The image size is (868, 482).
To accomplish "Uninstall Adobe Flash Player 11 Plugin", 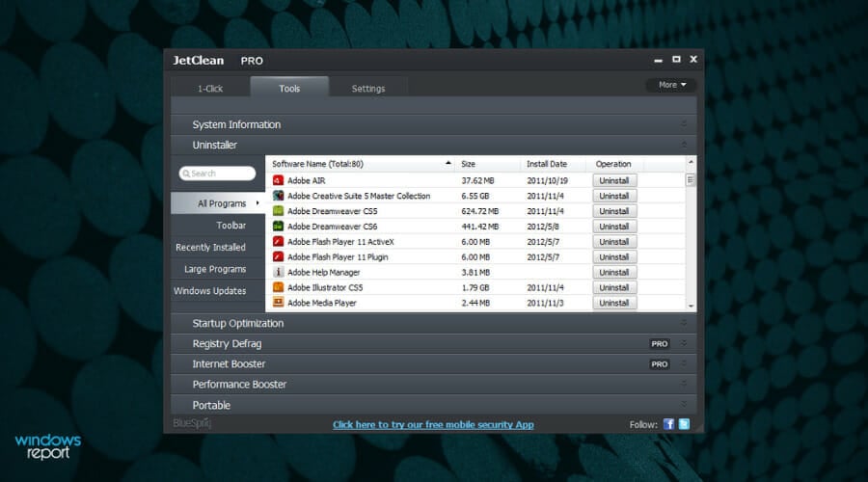I will point(614,256).
